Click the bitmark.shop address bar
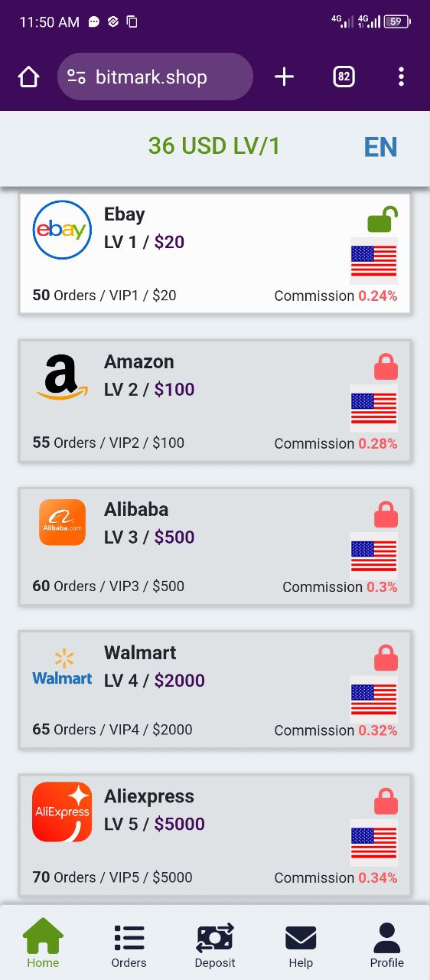Viewport: 430px width, 980px height. [155, 77]
